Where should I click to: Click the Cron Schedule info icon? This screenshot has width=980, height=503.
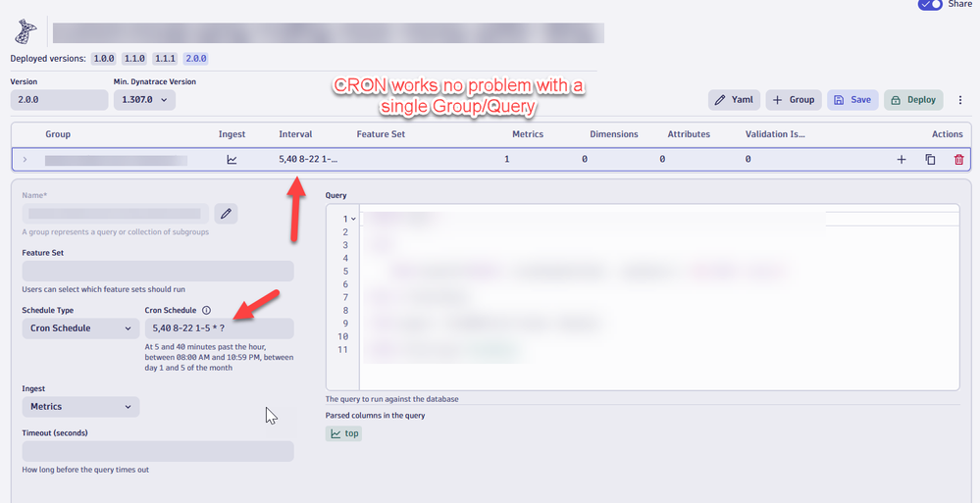[206, 310]
